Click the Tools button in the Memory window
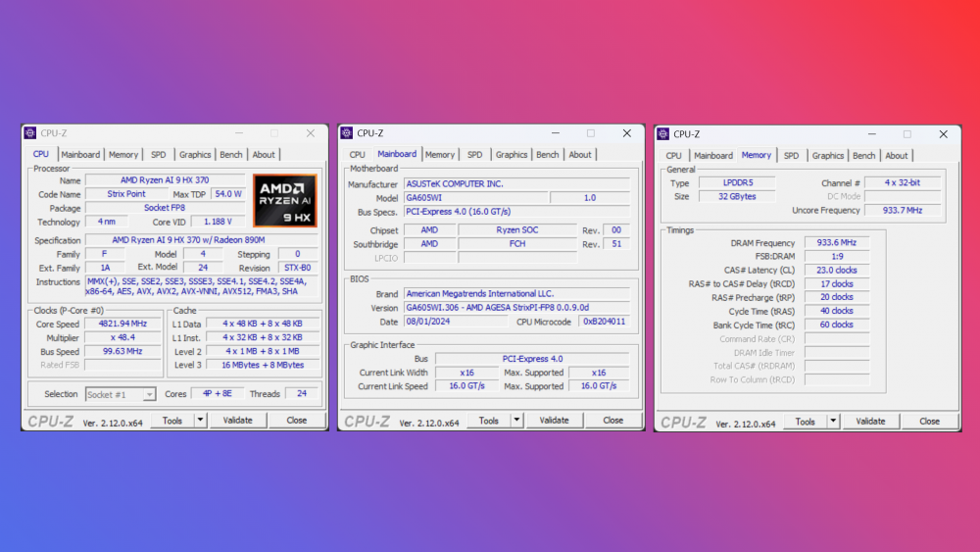This screenshot has height=552, width=980. (805, 422)
